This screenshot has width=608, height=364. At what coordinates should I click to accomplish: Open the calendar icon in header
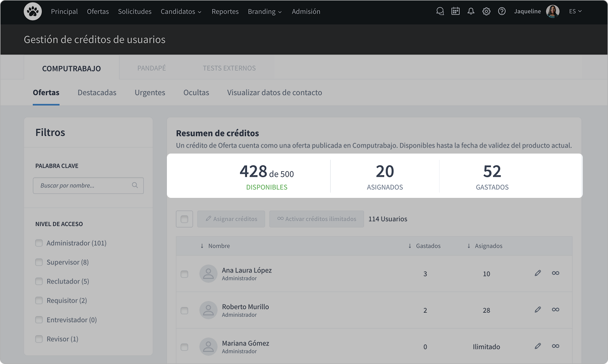tap(455, 11)
